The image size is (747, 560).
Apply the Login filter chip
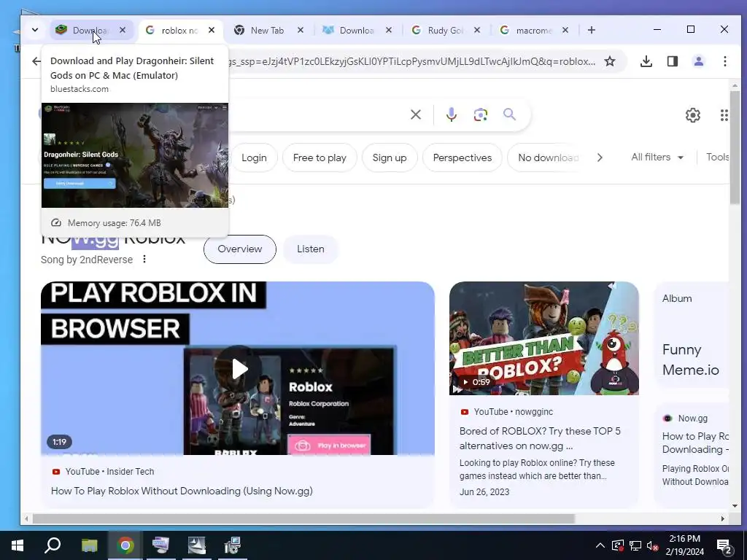pyautogui.click(x=254, y=157)
